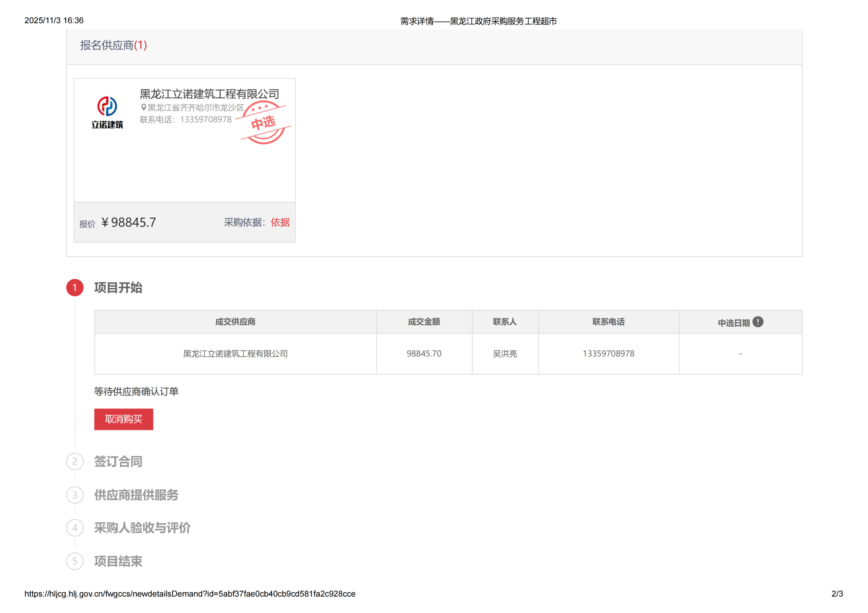Open supplier name 黑龙江立诺建筑工程有限公司 in card
This screenshot has height=613, width=868.
[209, 94]
